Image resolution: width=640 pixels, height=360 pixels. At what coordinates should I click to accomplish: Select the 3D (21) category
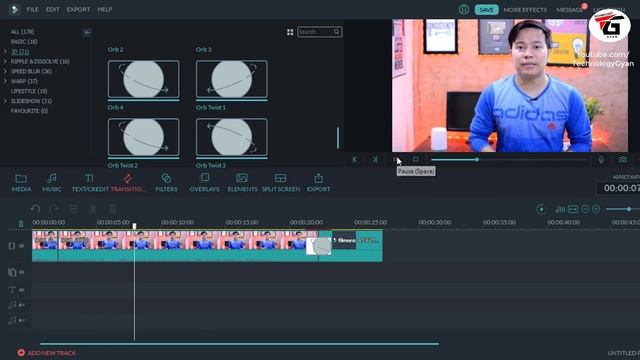click(20, 51)
